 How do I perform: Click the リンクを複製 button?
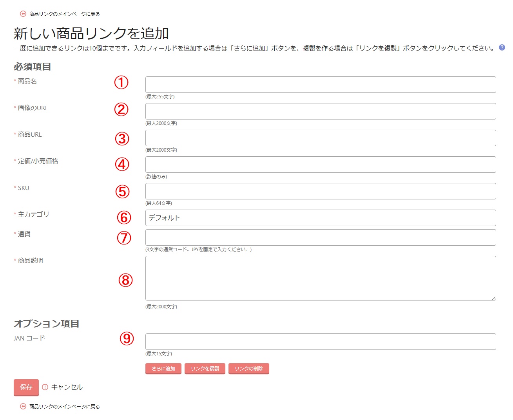point(205,368)
